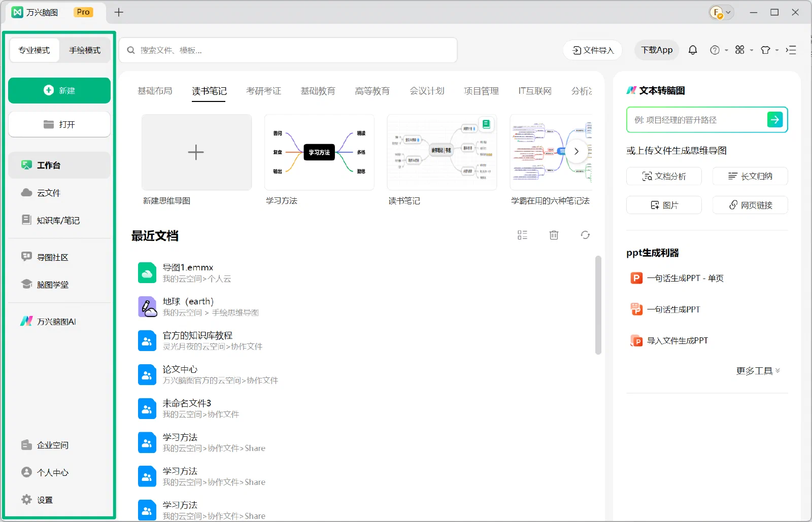
Task: Click the search files and templates field
Action: pos(288,50)
